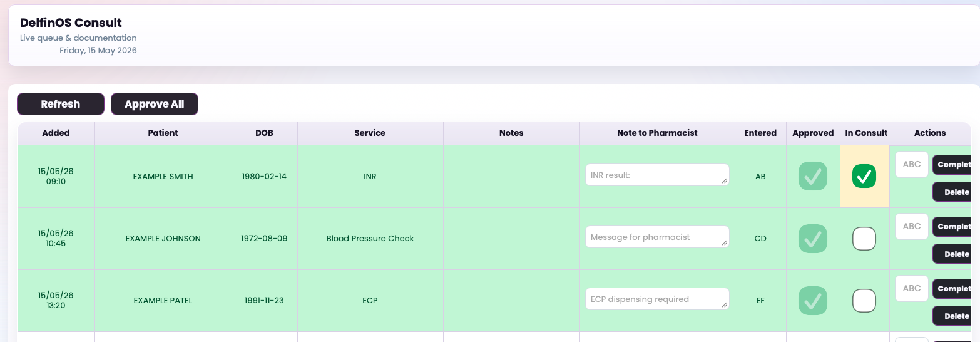The image size is (980, 342).
Task: Click the DOB column header
Action: 265,133
